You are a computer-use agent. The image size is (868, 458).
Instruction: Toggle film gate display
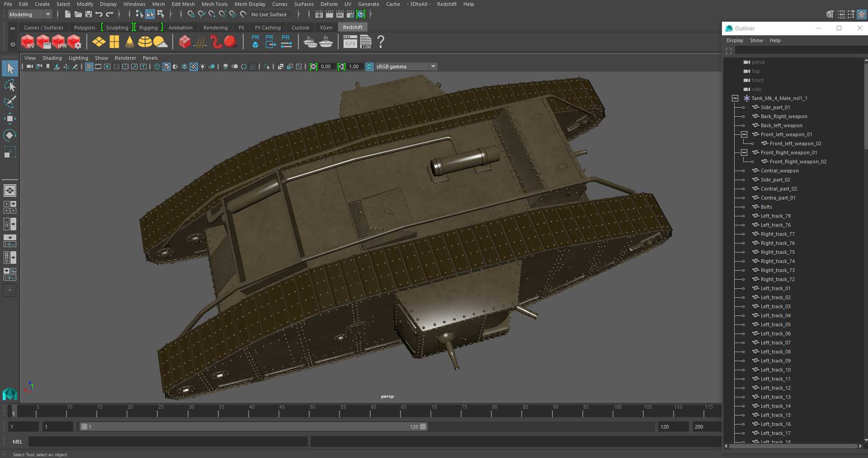(x=98, y=67)
